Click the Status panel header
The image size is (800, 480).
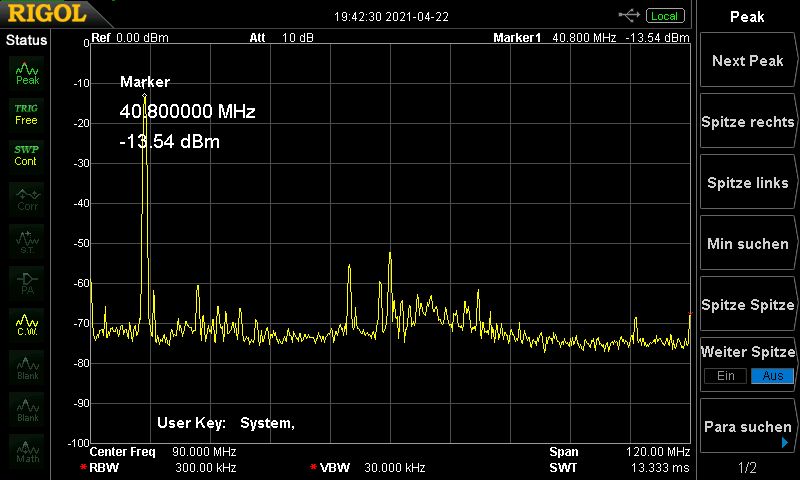[26, 40]
